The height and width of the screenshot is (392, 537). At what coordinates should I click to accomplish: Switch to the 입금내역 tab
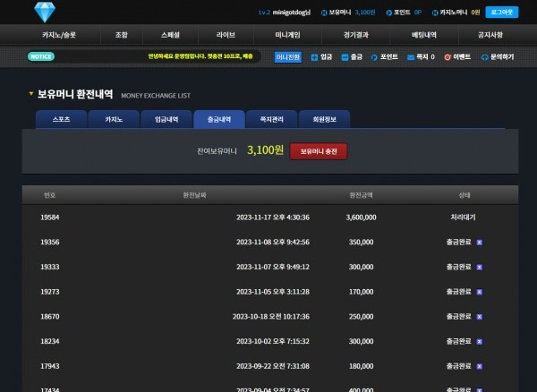click(x=166, y=119)
